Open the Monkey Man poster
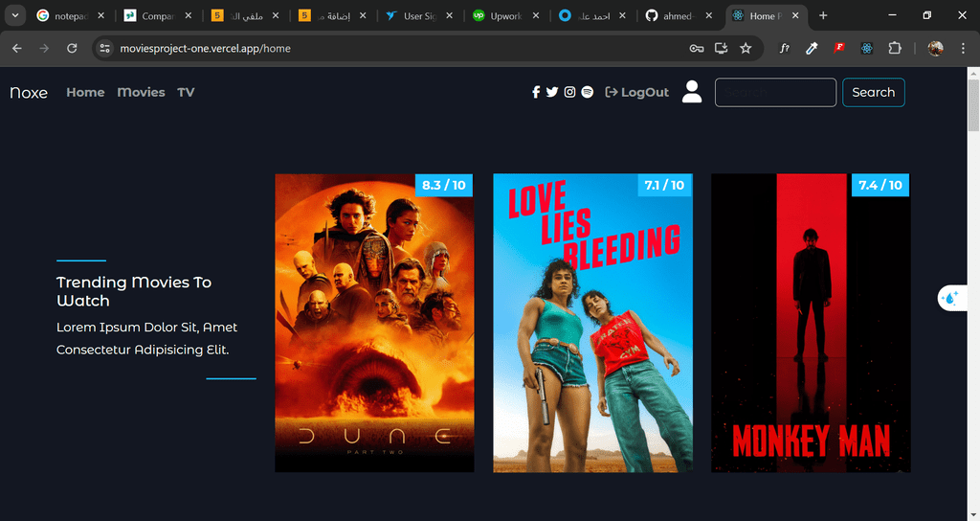980x521 pixels. [x=811, y=323]
